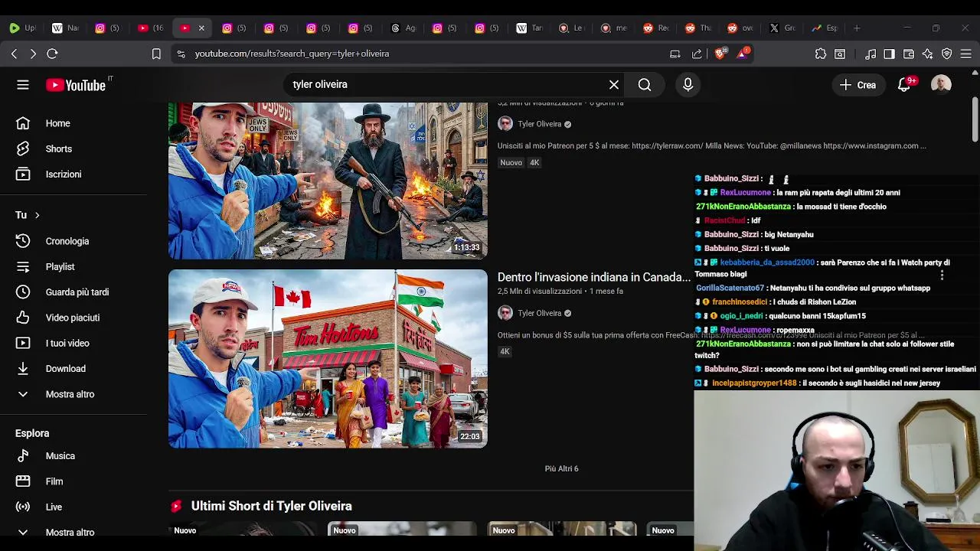Click the Ultimi Short di Tyler Oliveira heading
The image size is (980, 551).
(272, 506)
